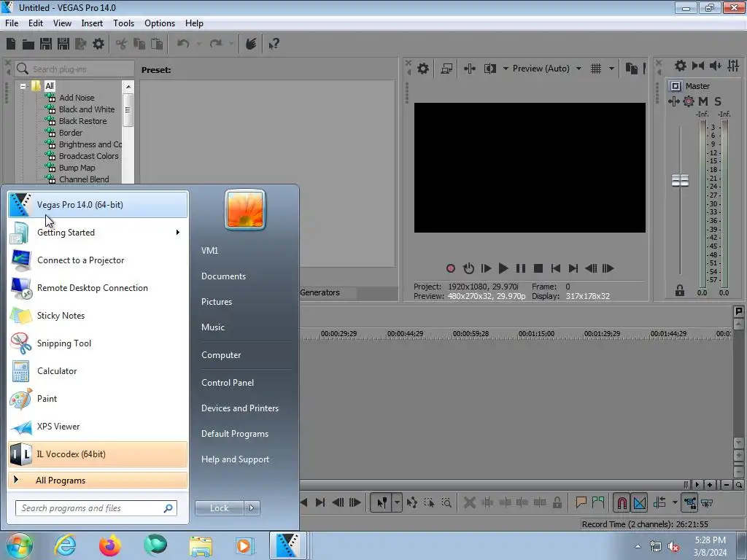The width and height of the screenshot is (747, 560).
Task: Click the Master FX icon
Action: point(673,101)
